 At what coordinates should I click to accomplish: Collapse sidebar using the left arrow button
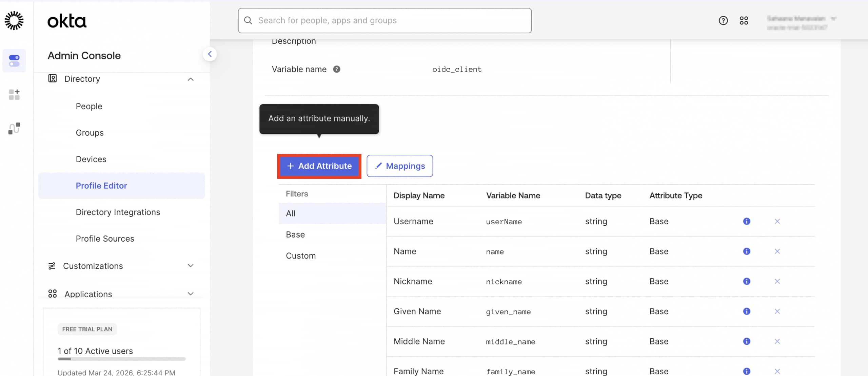[x=210, y=54]
